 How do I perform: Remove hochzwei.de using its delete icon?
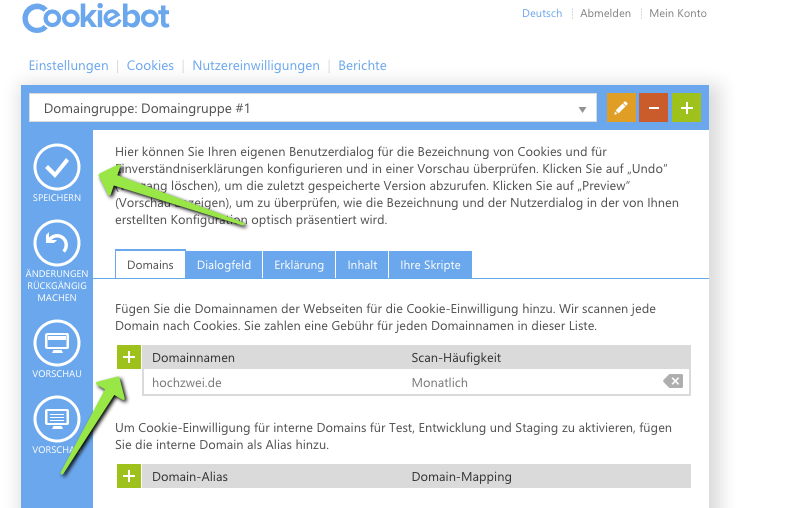click(x=673, y=382)
